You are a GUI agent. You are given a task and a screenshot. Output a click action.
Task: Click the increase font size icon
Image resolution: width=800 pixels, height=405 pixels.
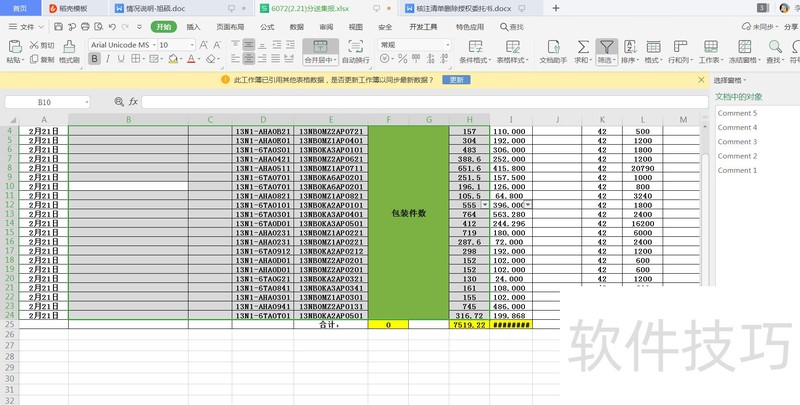click(204, 45)
